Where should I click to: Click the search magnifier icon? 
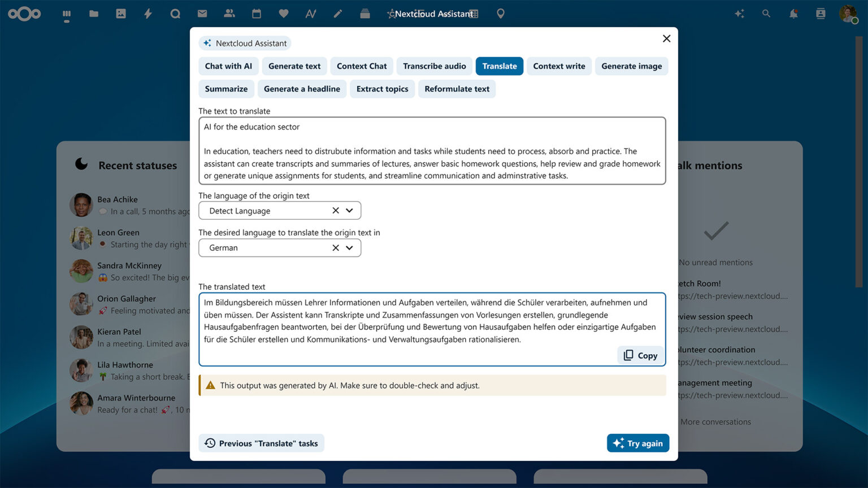coord(766,14)
